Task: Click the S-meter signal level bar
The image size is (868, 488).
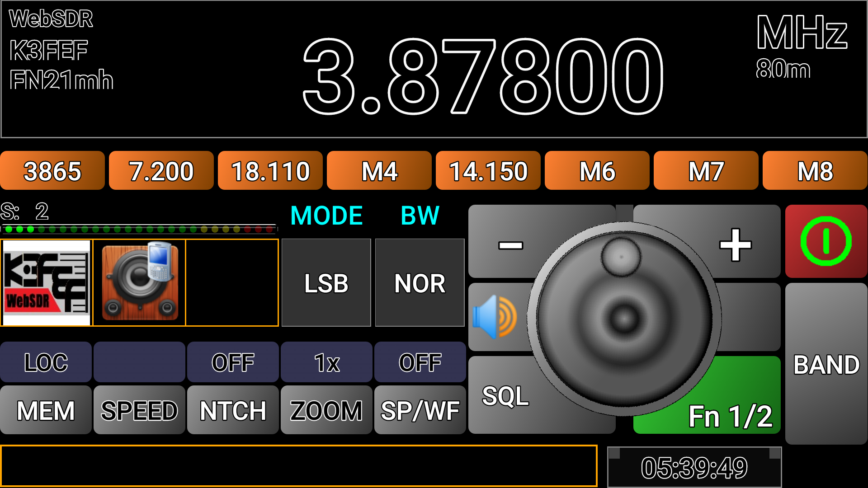Action: tap(139, 229)
